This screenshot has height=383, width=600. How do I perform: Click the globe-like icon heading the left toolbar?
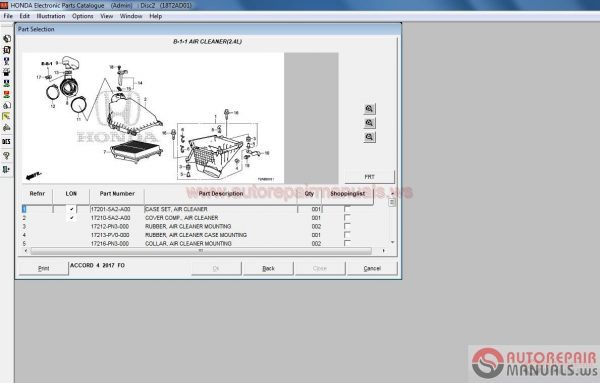click(7, 39)
